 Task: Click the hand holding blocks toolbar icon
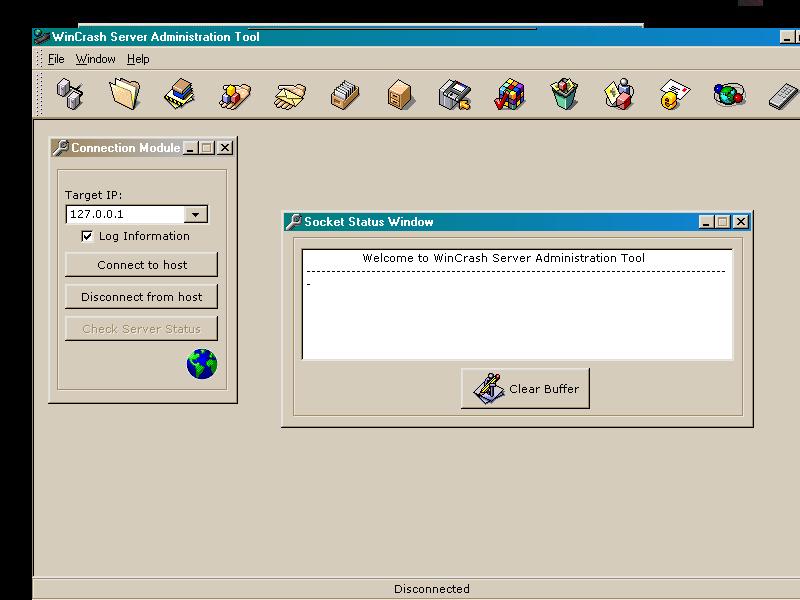(235, 94)
